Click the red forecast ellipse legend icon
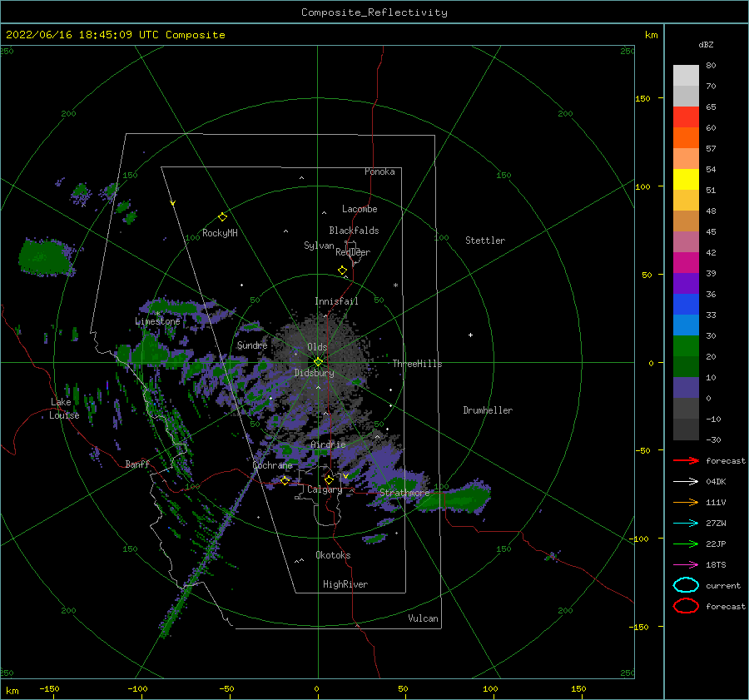The height and width of the screenshot is (700, 749). click(x=686, y=606)
